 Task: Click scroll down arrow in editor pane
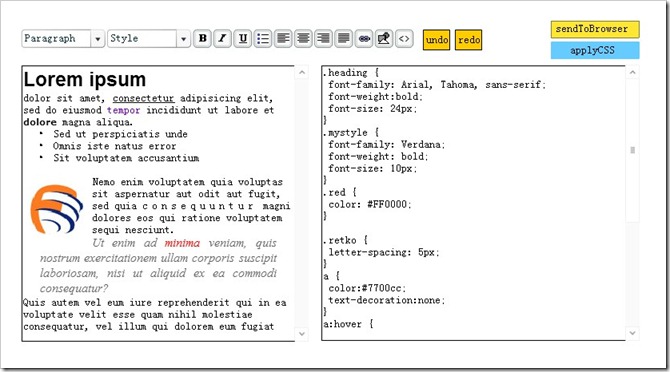pos(302,334)
